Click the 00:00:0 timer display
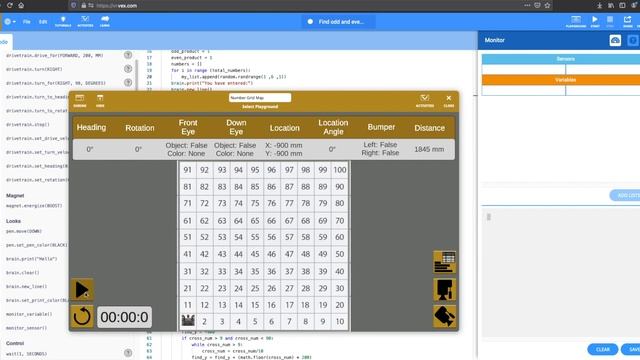The image size is (640, 360). pos(124,317)
